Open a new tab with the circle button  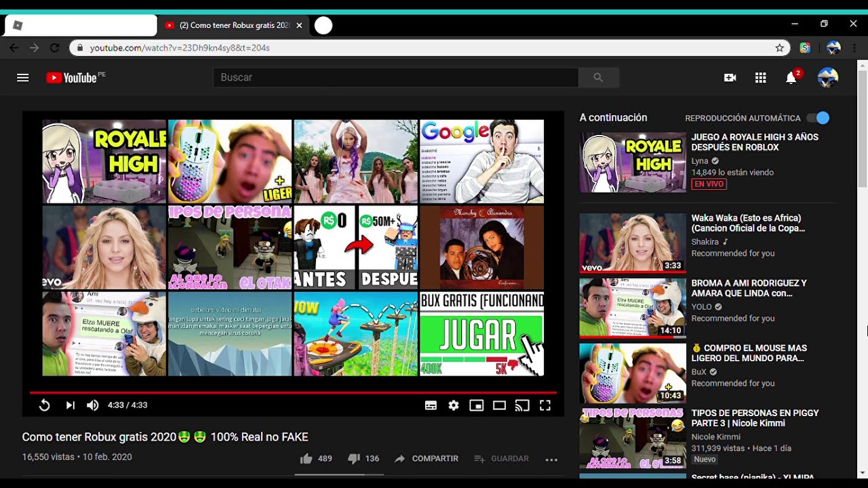(x=323, y=26)
